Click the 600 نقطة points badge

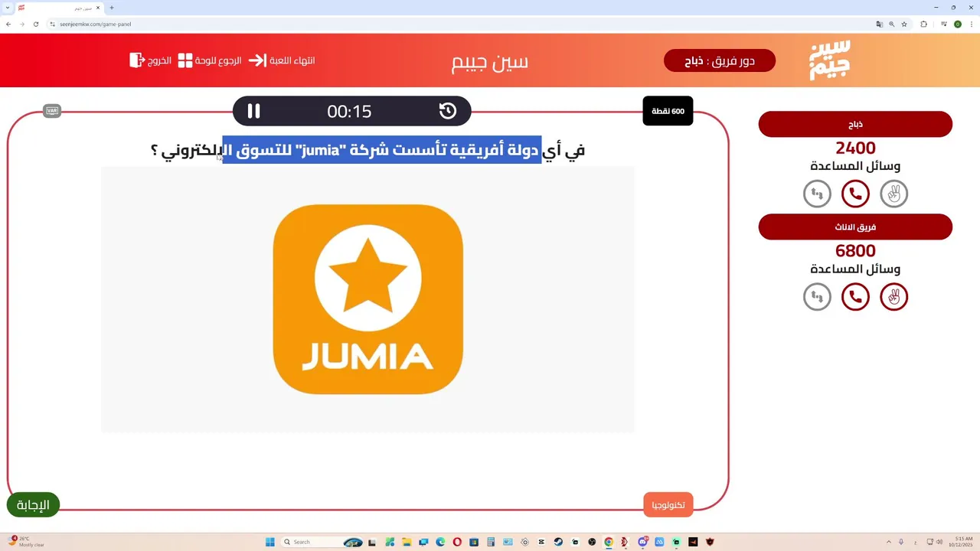pos(668,111)
